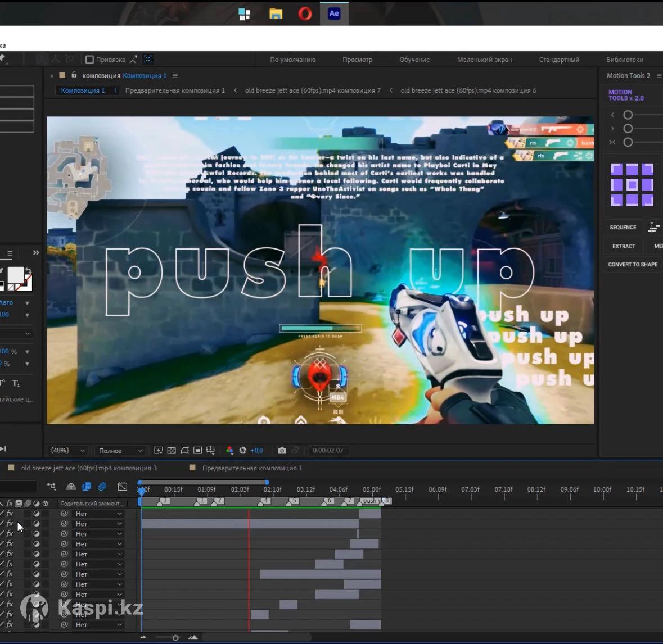Toggle motion blur for the timeline
This screenshot has height=644, width=663.
click(102, 487)
